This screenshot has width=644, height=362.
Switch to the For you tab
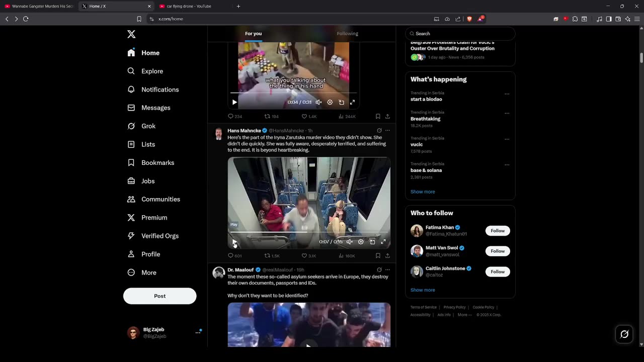(x=253, y=34)
